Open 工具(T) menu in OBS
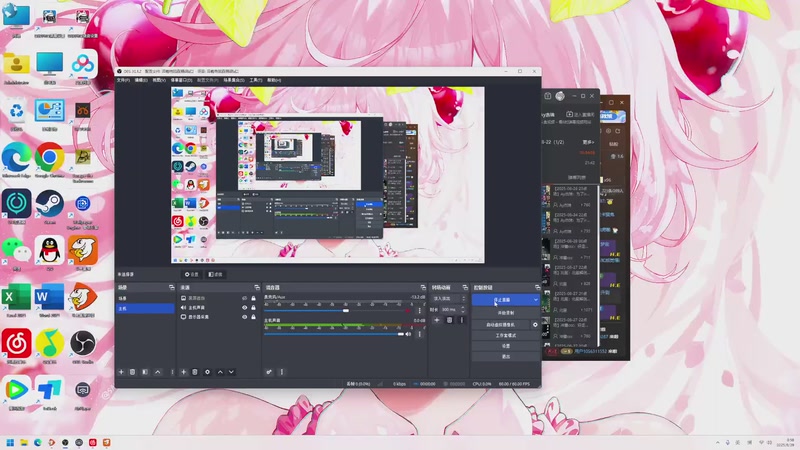Screen dimensions: 800x450 coord(256,80)
